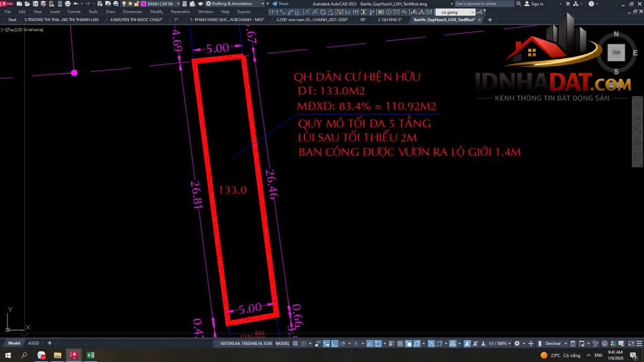Click the Plot (print) icon

(x=67, y=4)
